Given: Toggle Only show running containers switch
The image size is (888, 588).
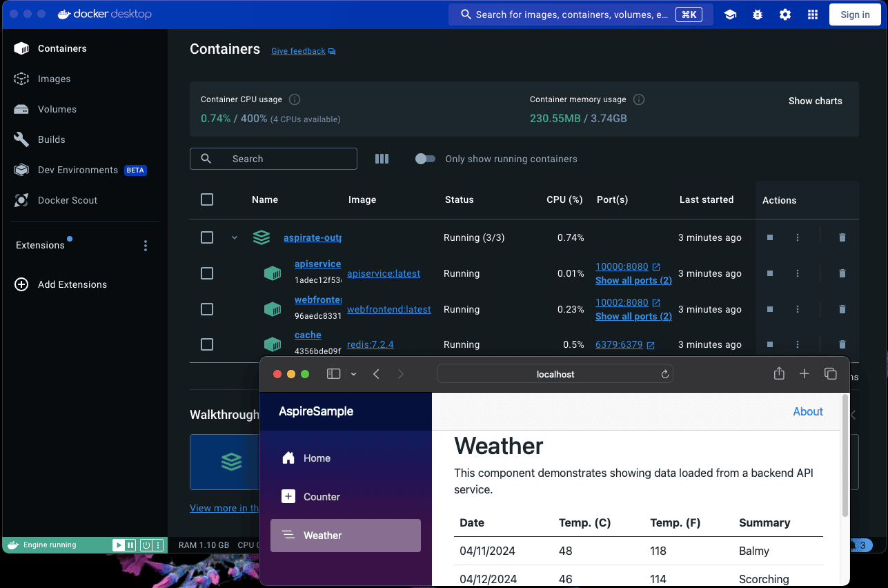Looking at the screenshot, I should [425, 159].
